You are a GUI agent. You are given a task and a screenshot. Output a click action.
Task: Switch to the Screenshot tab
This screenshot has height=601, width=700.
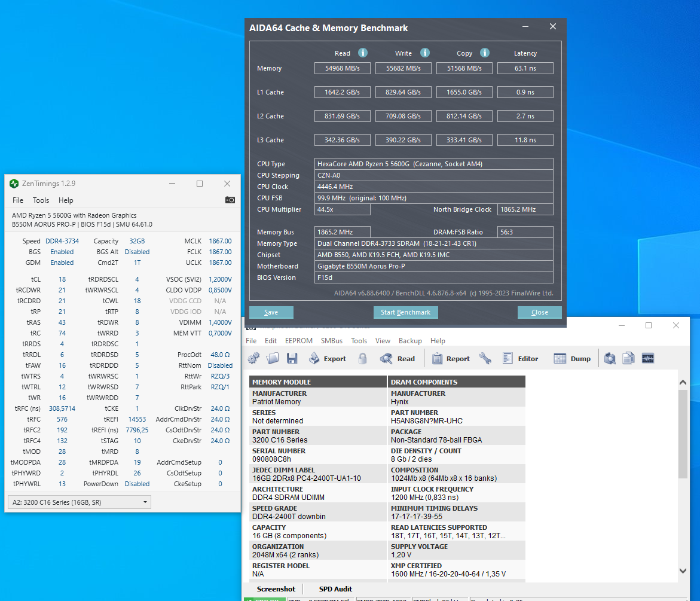coord(276,589)
